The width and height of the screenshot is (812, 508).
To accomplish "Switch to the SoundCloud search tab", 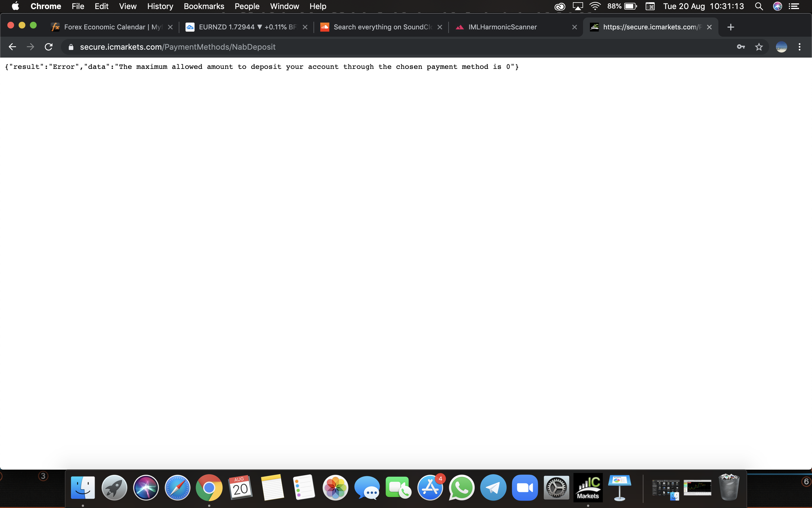I will pyautogui.click(x=381, y=27).
